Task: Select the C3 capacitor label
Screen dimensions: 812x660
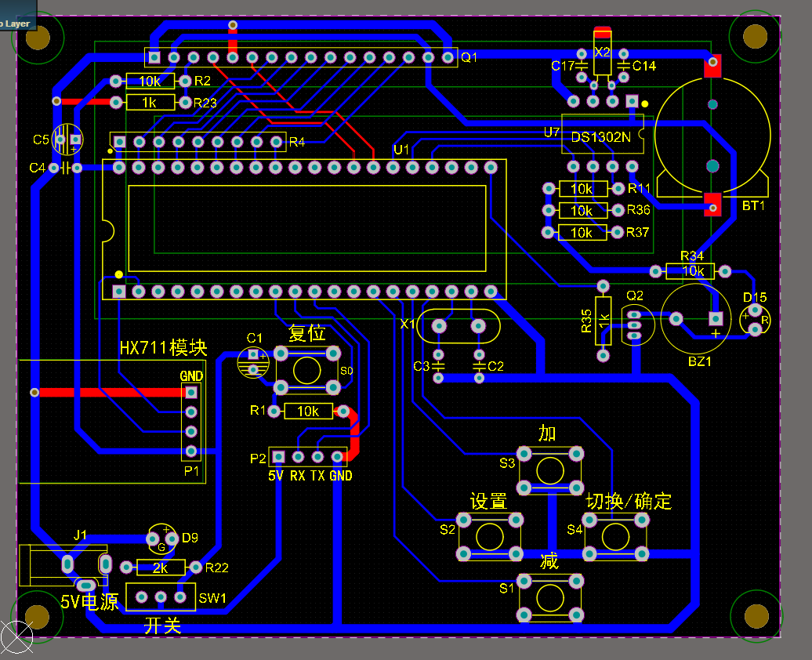Action: (x=422, y=366)
